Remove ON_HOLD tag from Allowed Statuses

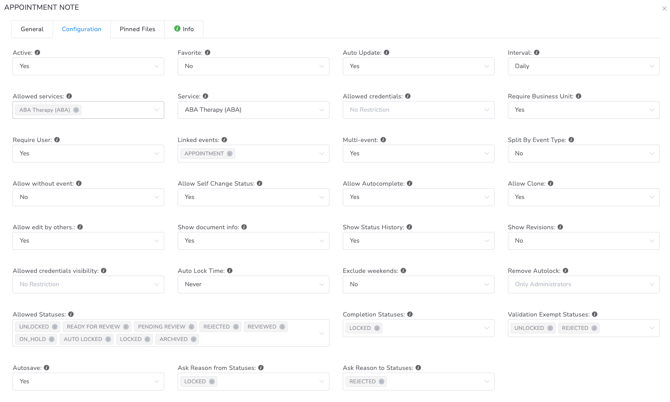click(x=52, y=339)
